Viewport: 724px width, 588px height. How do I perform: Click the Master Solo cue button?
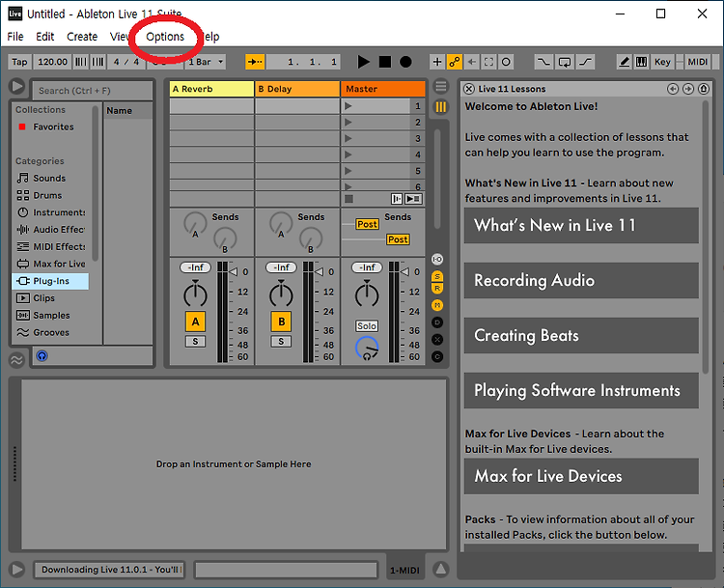pyautogui.click(x=367, y=326)
